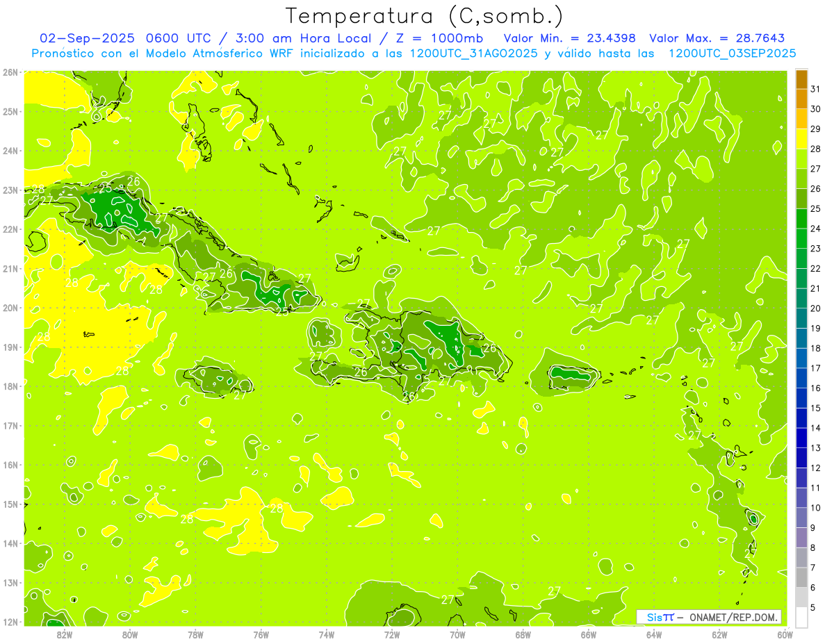Click the title "Temperatura (C,somb.)"
This screenshot has height=644, width=834.
click(x=424, y=17)
